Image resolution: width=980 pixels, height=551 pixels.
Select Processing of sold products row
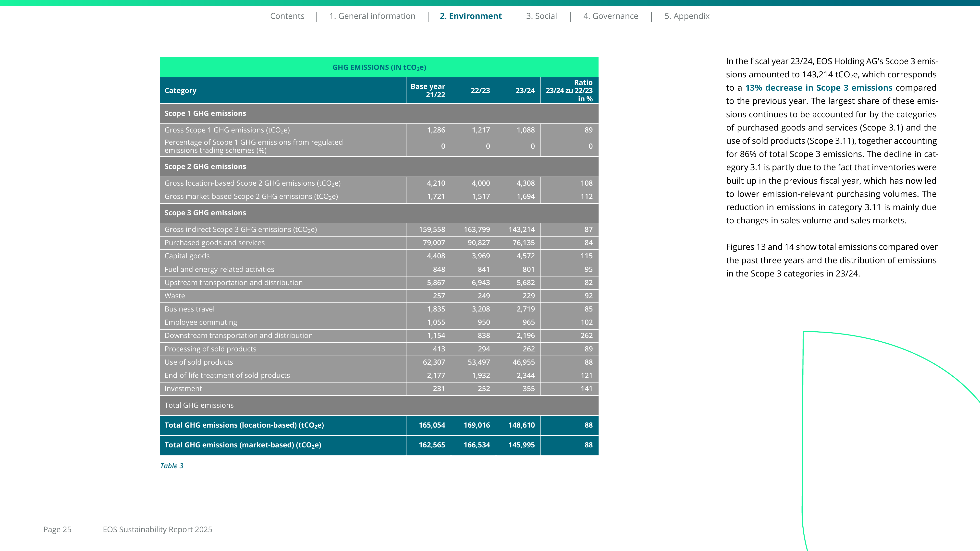379,349
